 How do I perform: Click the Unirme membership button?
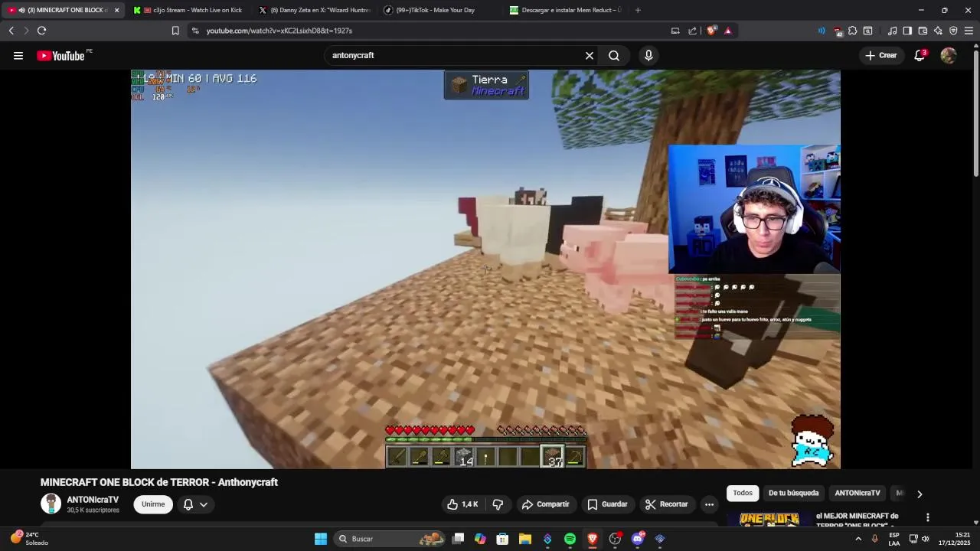coord(153,504)
